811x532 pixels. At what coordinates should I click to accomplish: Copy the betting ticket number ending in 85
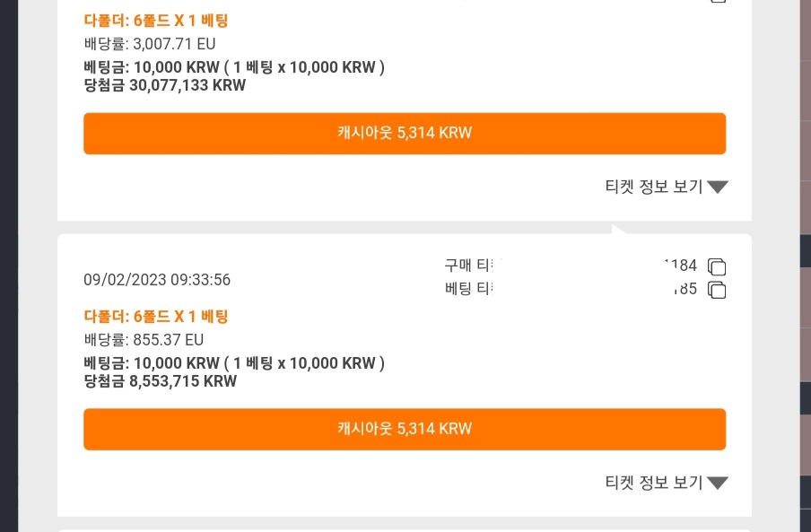(x=717, y=290)
